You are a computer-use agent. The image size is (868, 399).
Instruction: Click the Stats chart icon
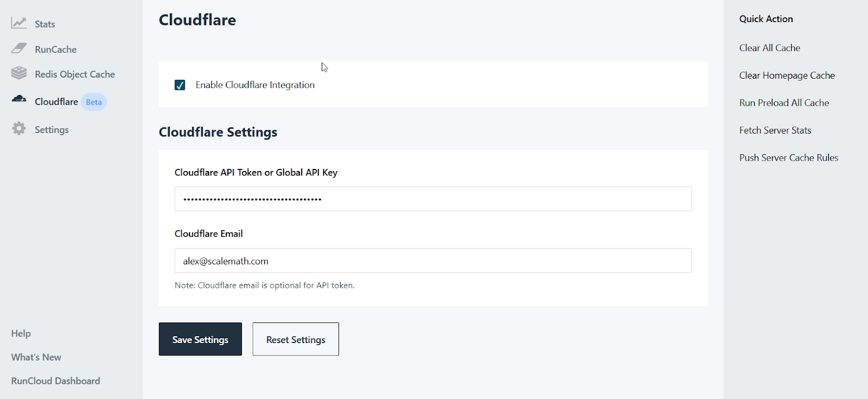coord(19,23)
